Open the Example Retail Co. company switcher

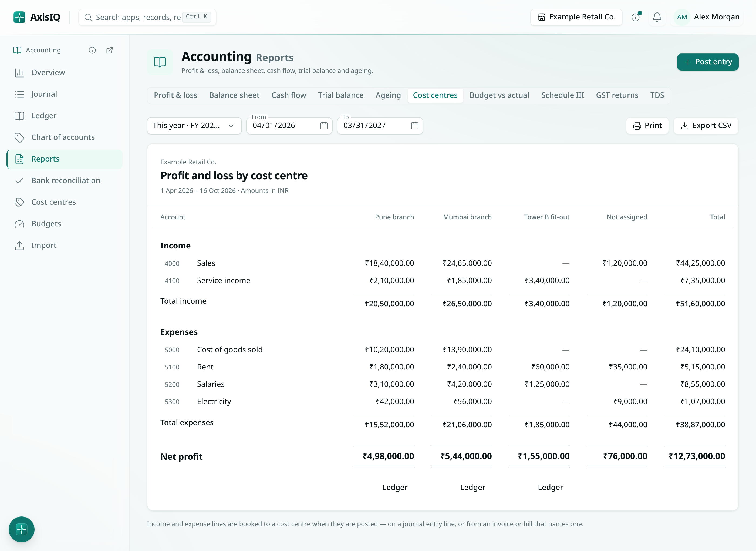pyautogui.click(x=576, y=17)
